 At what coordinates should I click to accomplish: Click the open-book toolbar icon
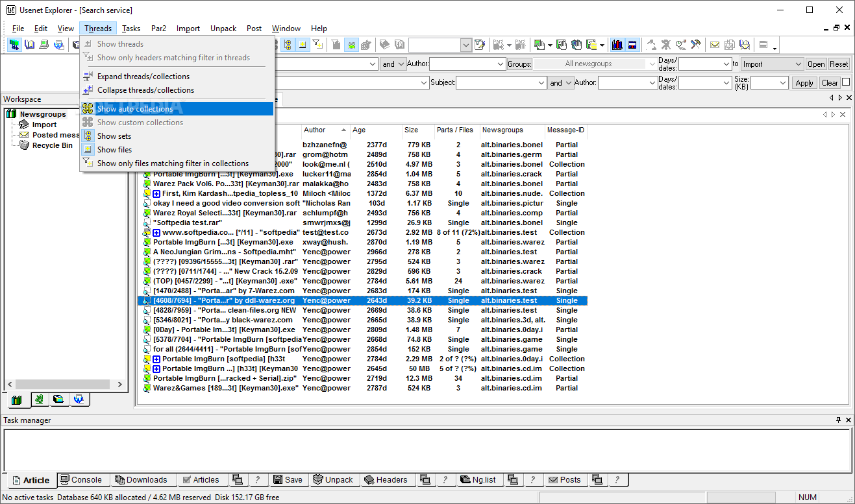click(x=29, y=45)
